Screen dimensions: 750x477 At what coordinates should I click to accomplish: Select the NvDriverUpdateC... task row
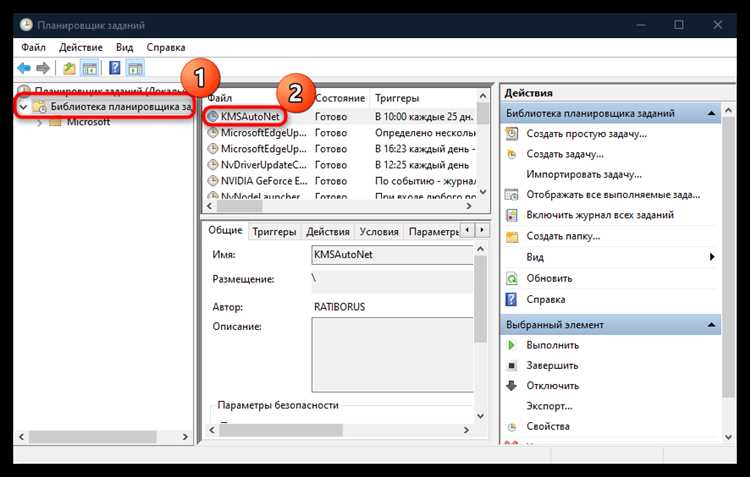pos(341,165)
